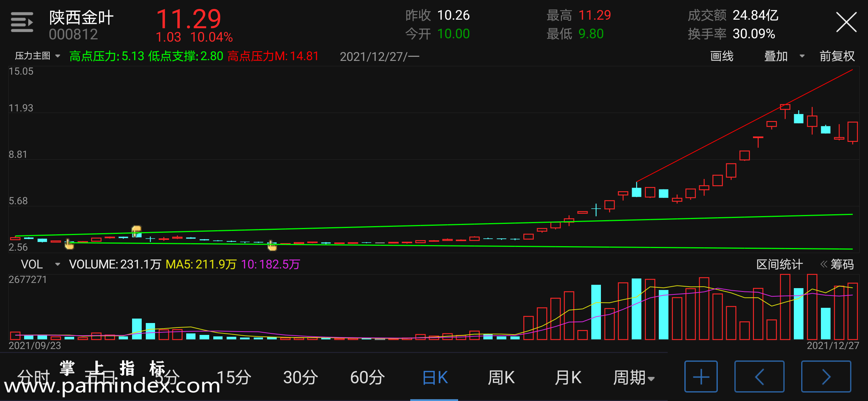This screenshot has width=868, height=401.
Task: Click price axis label 5.68
Action: click(x=18, y=201)
